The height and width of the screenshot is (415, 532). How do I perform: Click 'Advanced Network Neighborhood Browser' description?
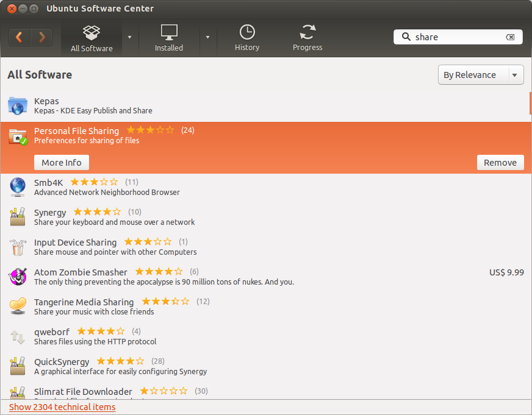pos(107,193)
